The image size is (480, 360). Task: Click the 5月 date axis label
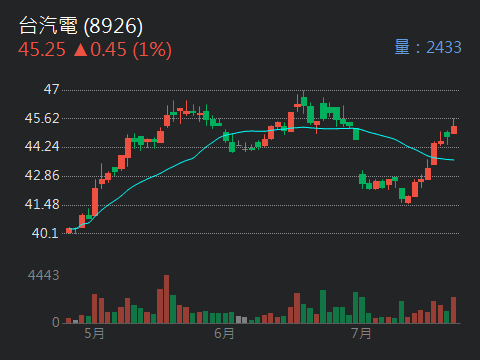pos(94,333)
